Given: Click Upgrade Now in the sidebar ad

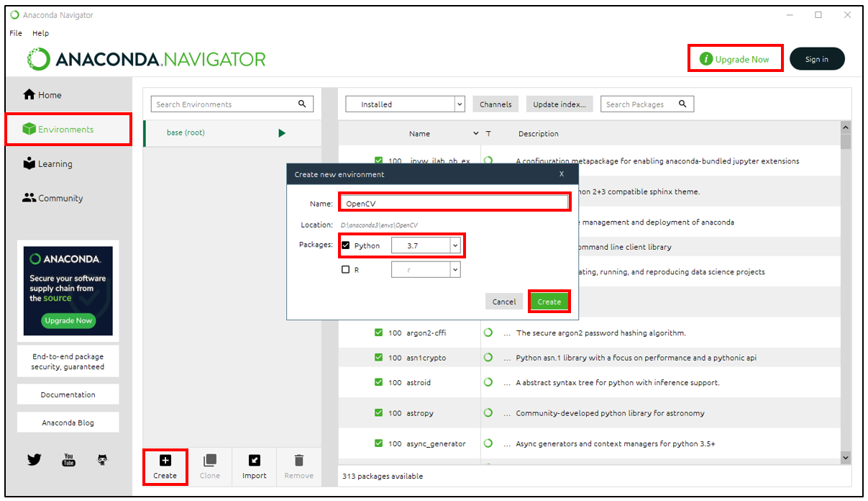Looking at the screenshot, I should [68, 320].
